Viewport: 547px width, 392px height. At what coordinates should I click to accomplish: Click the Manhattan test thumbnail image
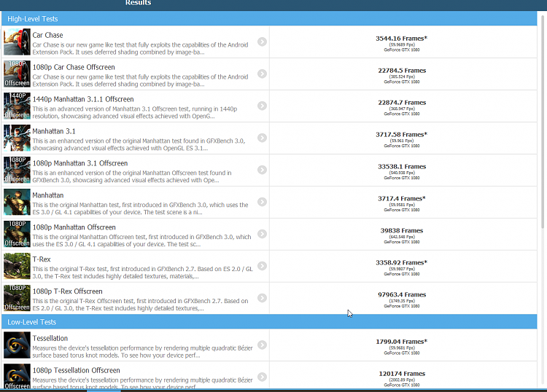pyautogui.click(x=17, y=202)
